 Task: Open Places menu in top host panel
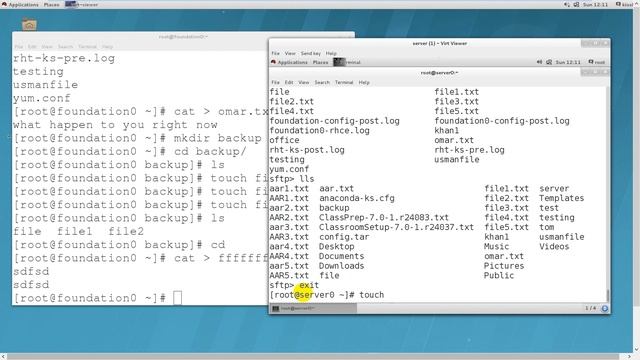click(51, 4)
